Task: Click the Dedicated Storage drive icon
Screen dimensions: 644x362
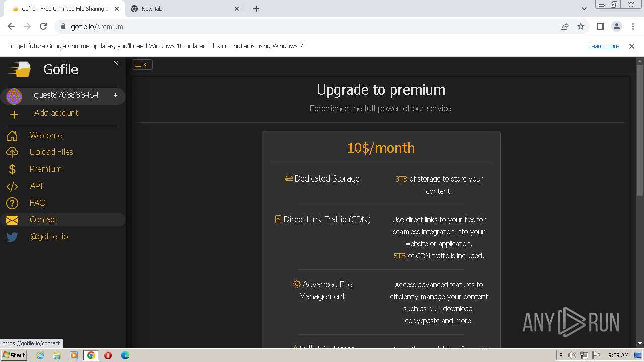Action: tap(289, 178)
